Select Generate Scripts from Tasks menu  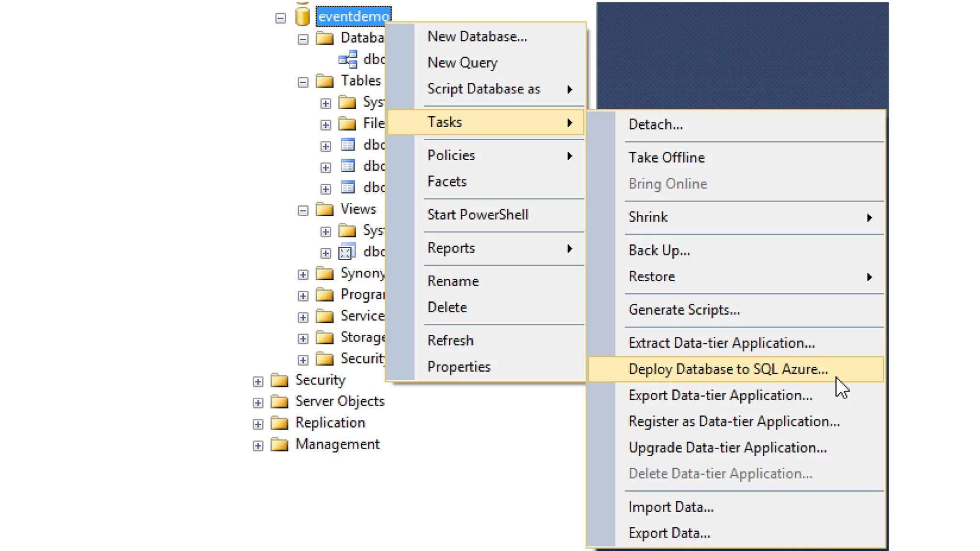click(684, 310)
